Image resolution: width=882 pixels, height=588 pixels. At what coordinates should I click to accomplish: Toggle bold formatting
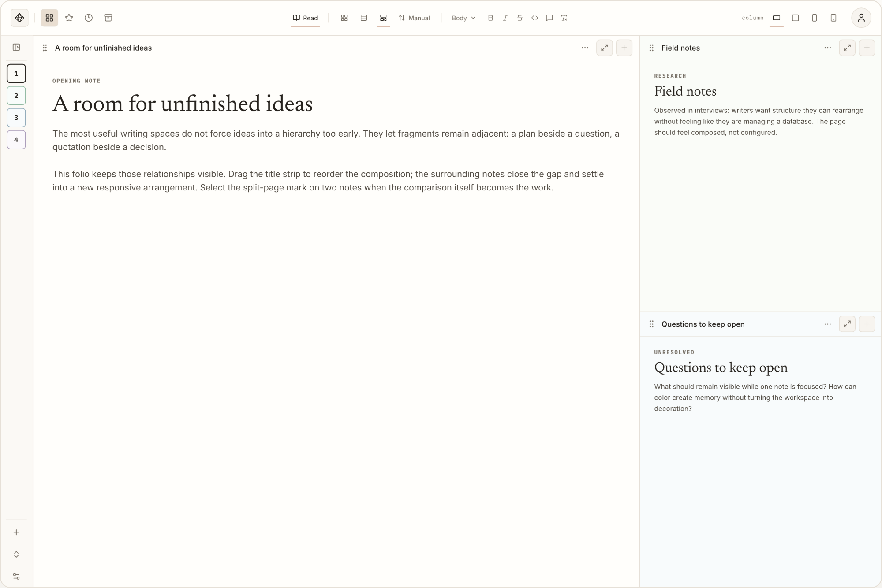[490, 18]
